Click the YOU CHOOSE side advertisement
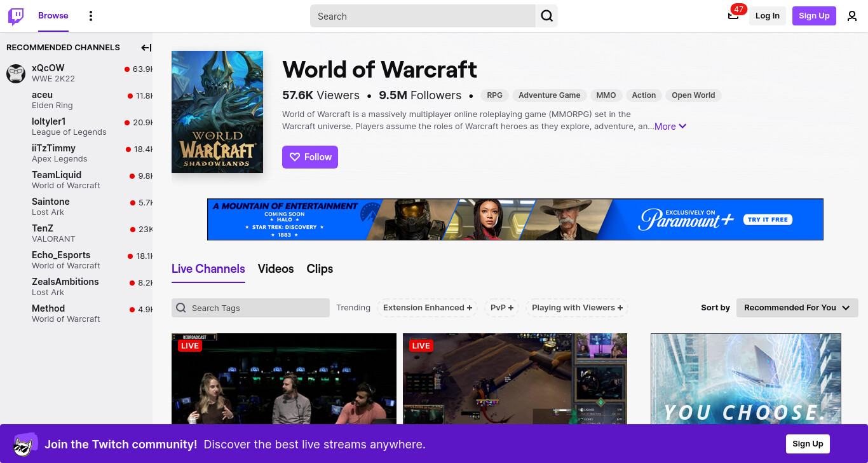 point(746,379)
